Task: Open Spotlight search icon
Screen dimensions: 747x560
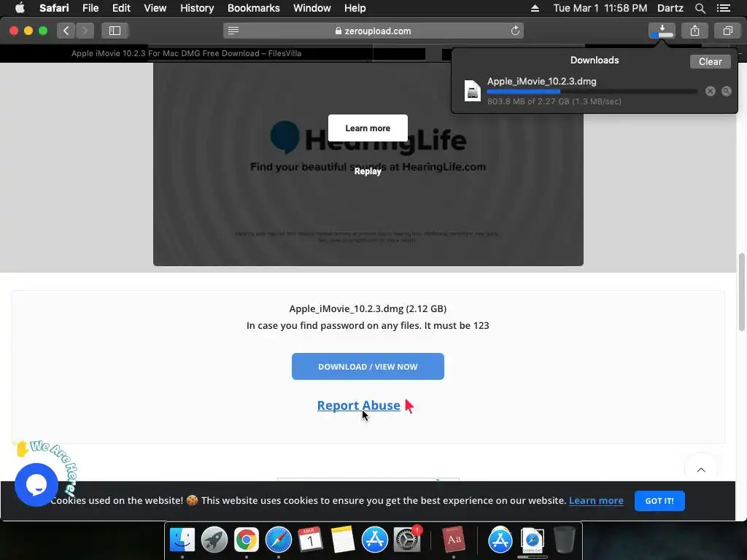Action: coord(700,8)
